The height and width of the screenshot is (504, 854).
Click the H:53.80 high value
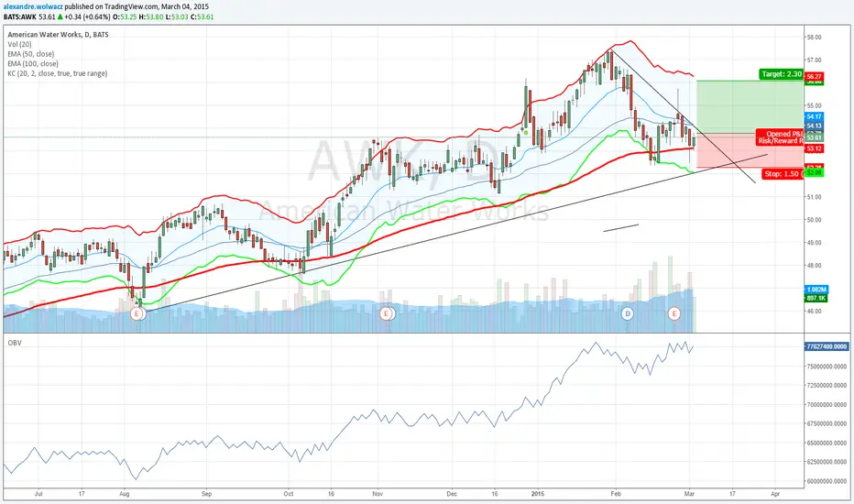151,16
